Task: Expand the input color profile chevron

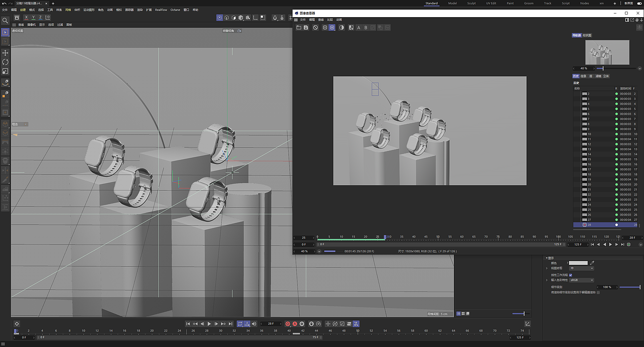Action: tap(547, 280)
